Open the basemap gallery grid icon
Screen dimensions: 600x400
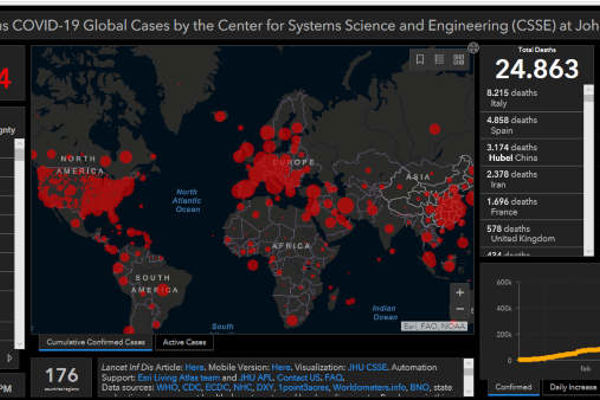click(458, 60)
